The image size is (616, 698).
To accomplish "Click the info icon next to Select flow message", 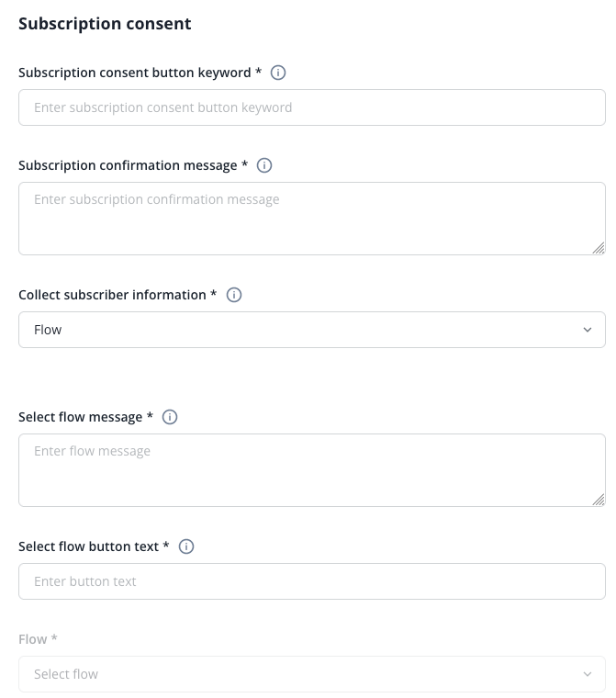I will (170, 417).
